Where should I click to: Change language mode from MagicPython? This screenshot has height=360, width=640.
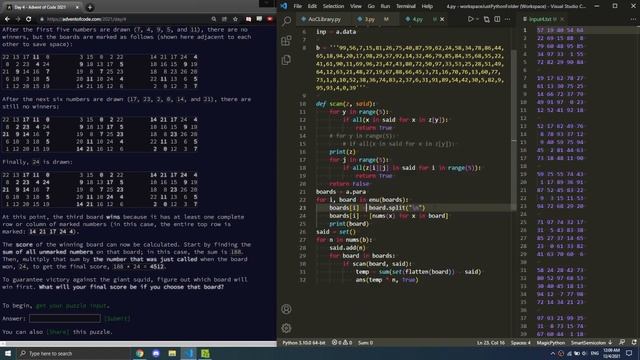pyautogui.click(x=550, y=342)
